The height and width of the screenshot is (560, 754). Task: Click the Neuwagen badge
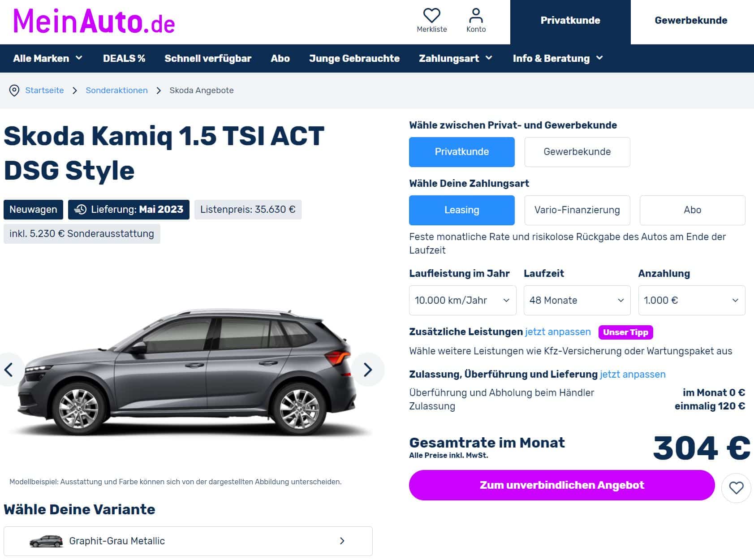(x=33, y=210)
